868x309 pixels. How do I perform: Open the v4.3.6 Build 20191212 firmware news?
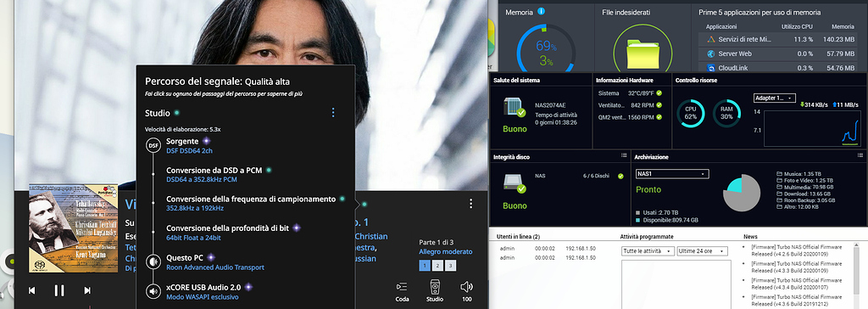pos(796,301)
